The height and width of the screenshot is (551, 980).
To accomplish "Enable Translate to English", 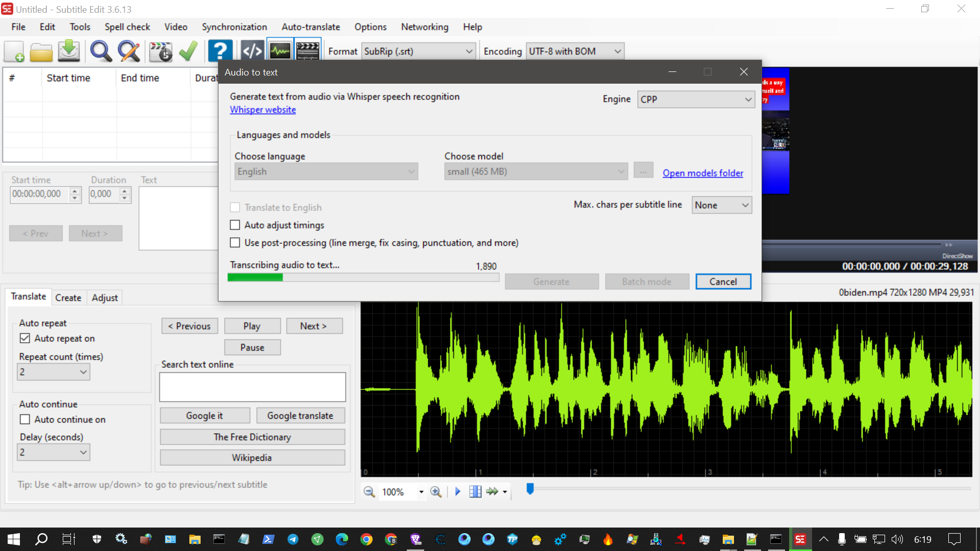I will [235, 207].
